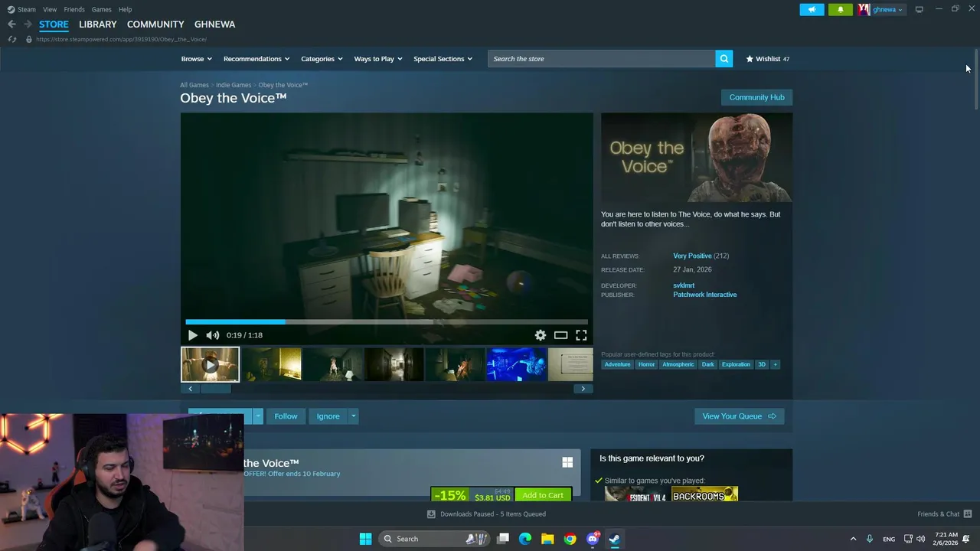Viewport: 980px width, 551px height.
Task: Open the View menu
Action: coord(50,9)
